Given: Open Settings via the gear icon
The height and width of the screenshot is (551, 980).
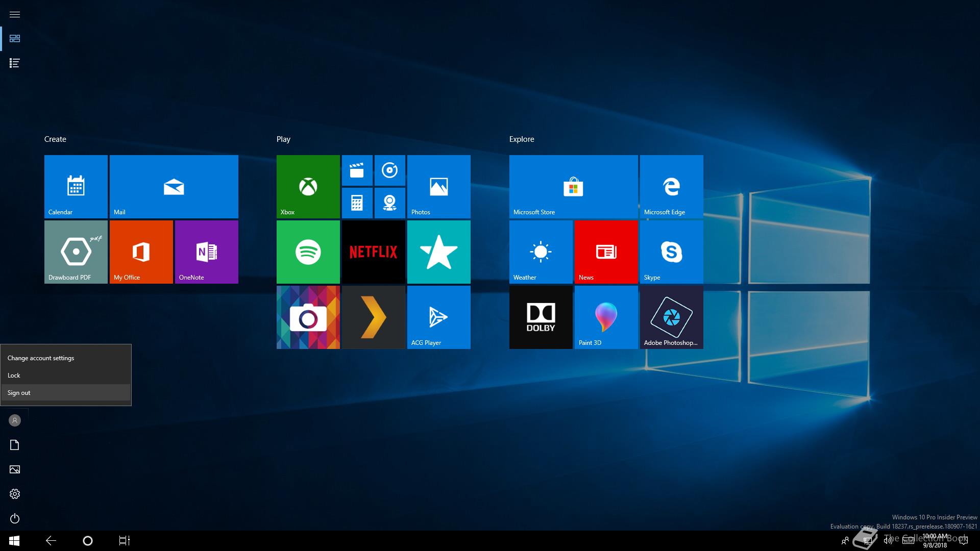Looking at the screenshot, I should (x=15, y=494).
